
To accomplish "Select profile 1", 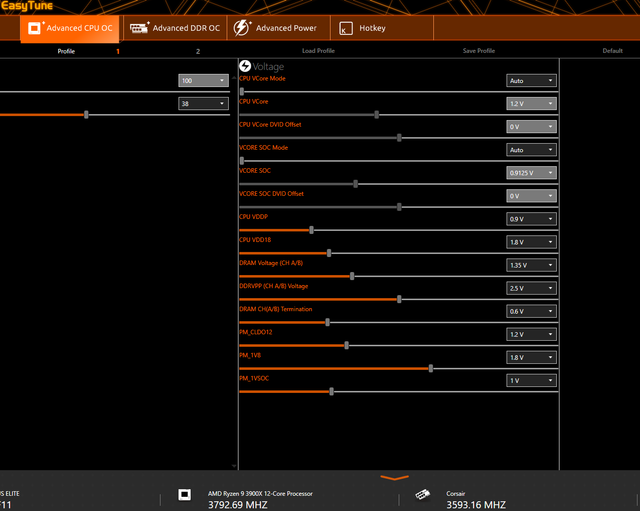I will [x=118, y=51].
